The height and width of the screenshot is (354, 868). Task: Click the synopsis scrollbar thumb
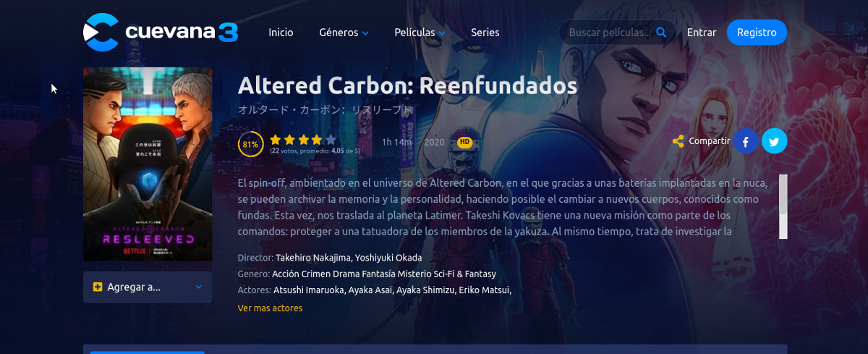coord(783,194)
